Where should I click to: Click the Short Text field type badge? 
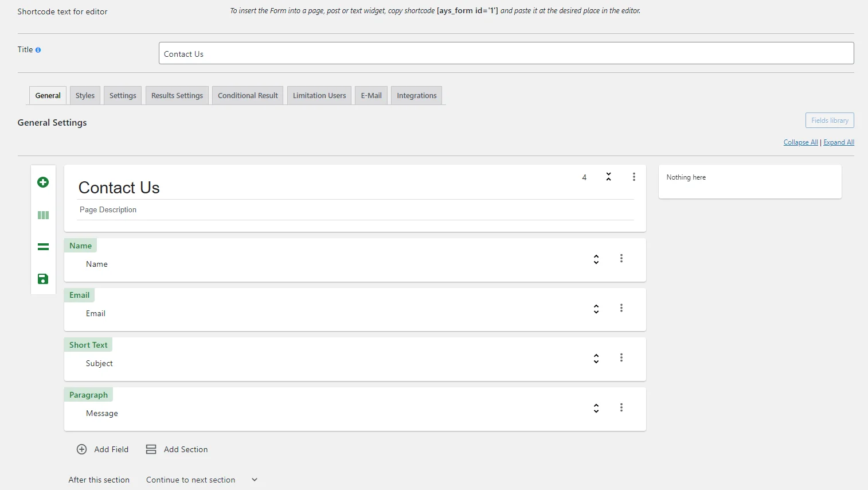[88, 345]
